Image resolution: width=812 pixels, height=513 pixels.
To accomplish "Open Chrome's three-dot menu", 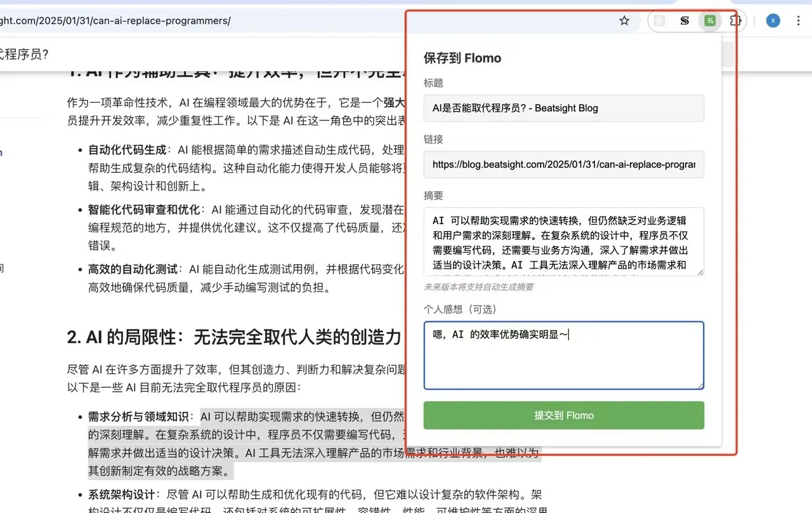I will pyautogui.click(x=798, y=20).
